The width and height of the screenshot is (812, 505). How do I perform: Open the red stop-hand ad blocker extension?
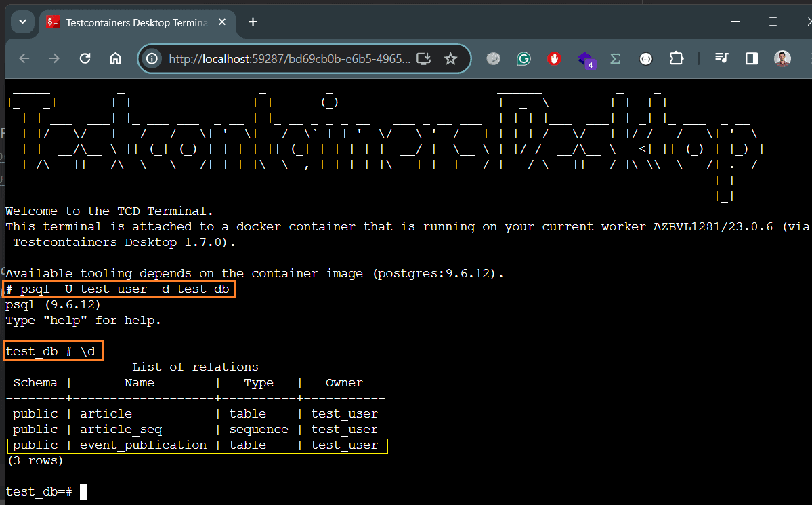pyautogui.click(x=554, y=58)
